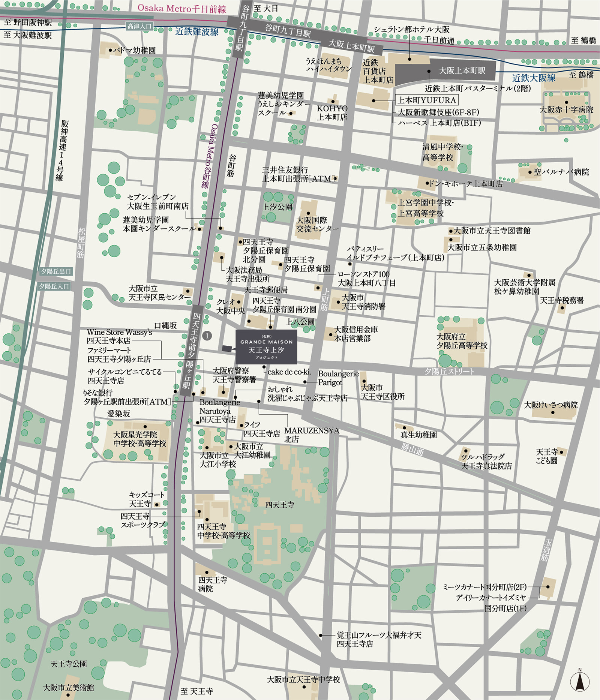Click the KOHYO上本町店 label
The height and width of the screenshot is (700, 600).
click(x=332, y=112)
